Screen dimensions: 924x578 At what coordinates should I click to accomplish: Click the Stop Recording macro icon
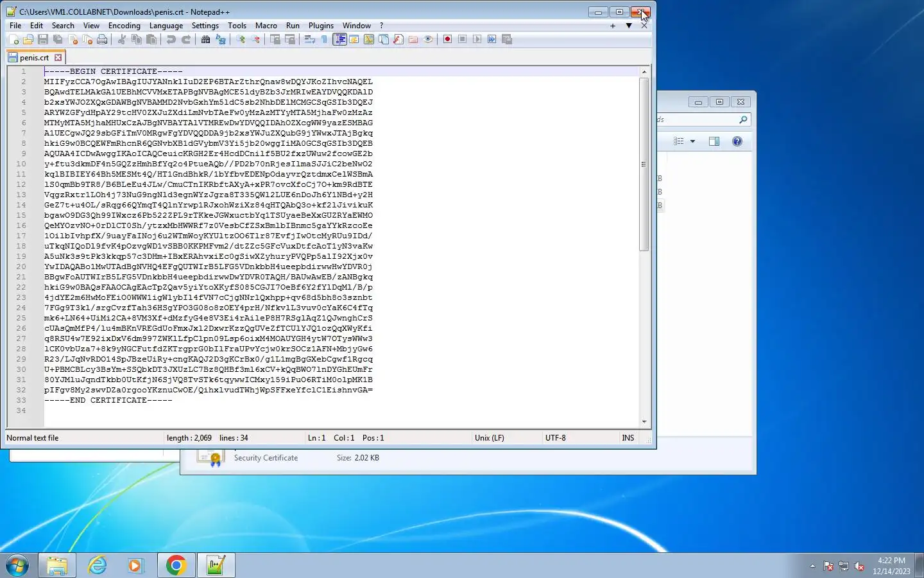pyautogui.click(x=462, y=39)
